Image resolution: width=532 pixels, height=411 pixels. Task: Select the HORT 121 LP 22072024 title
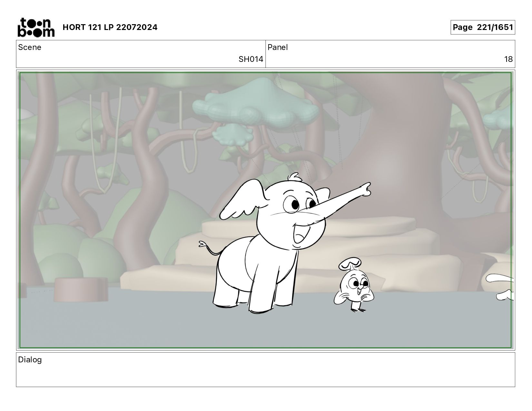(x=110, y=27)
